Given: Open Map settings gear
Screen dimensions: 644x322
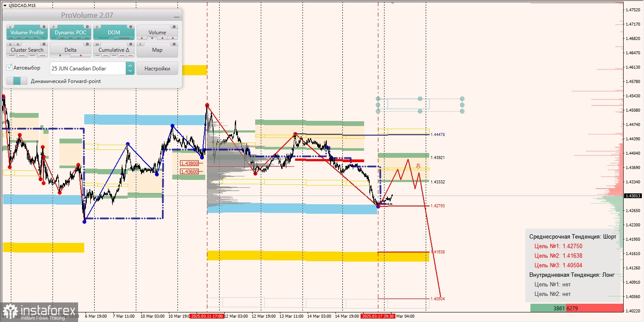Looking at the screenshot, I should [174, 44].
